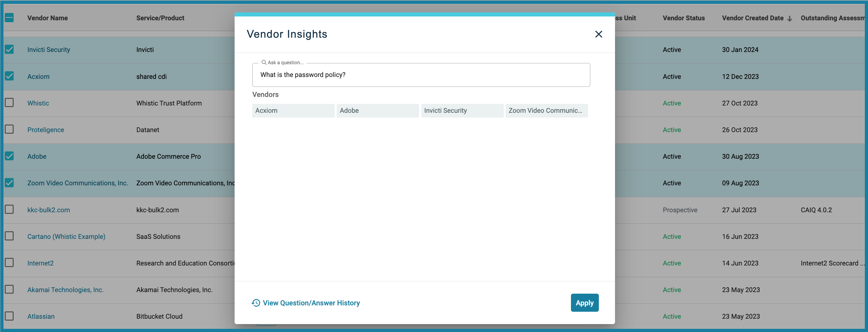This screenshot has width=868, height=332.
Task: Sort by Vendor Status column header
Action: (683, 18)
